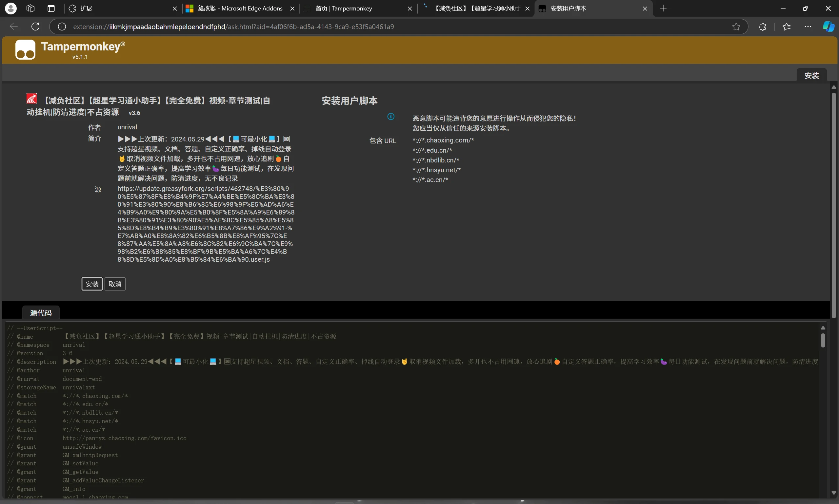
Task: Open the tab actions menu icon
Action: click(x=51, y=9)
